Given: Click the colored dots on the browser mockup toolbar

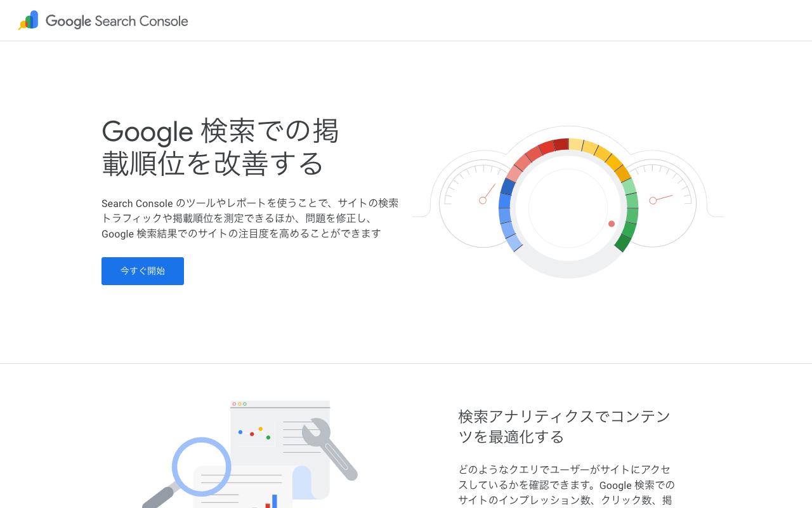Looking at the screenshot, I should (240, 403).
